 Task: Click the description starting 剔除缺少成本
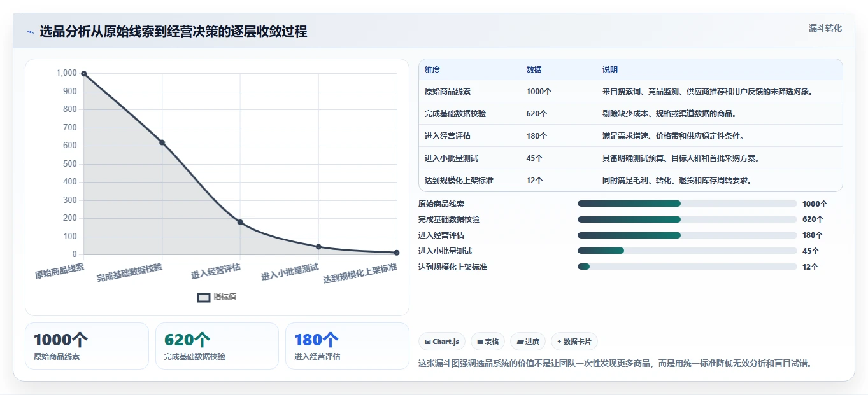pyautogui.click(x=669, y=114)
